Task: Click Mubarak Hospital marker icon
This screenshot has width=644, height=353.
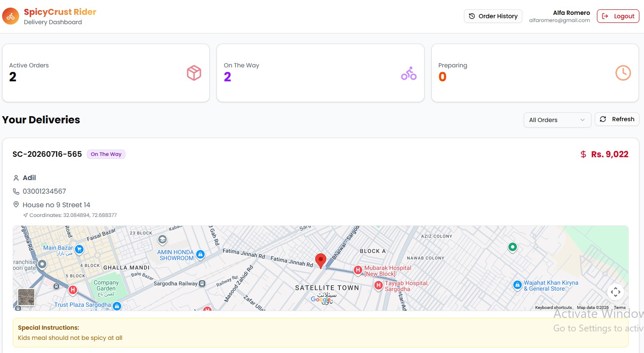Action: pyautogui.click(x=358, y=270)
